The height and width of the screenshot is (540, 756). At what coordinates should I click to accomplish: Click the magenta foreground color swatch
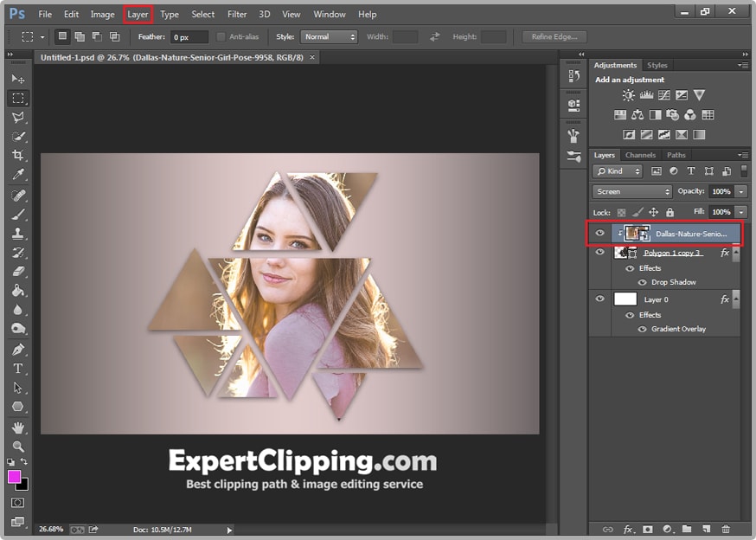(15, 477)
